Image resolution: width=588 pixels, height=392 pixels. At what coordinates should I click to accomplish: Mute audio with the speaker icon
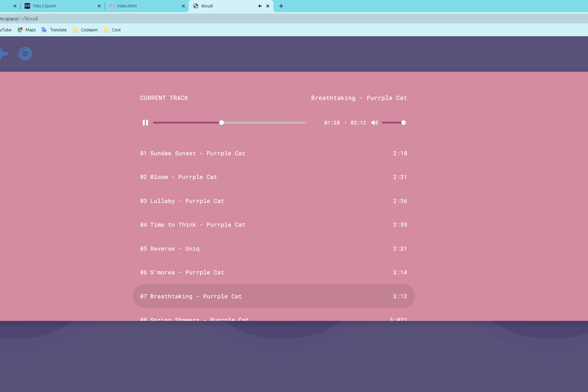coord(374,123)
